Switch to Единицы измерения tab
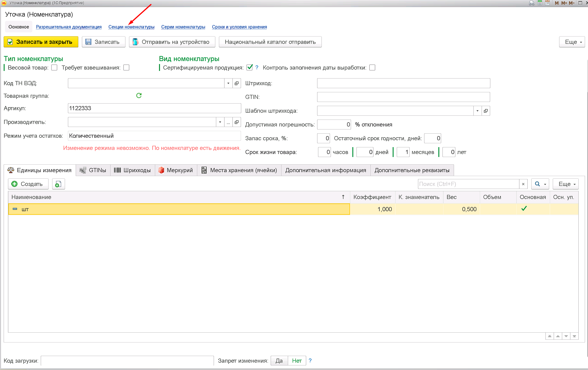The width and height of the screenshot is (588, 370). (39, 170)
